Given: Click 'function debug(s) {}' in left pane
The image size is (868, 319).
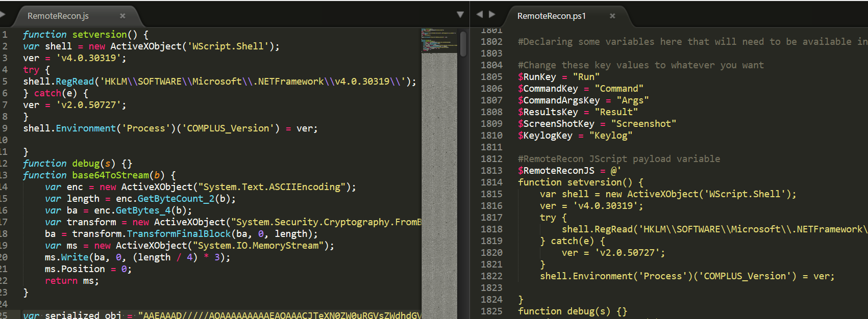Looking at the screenshot, I should (x=78, y=164).
